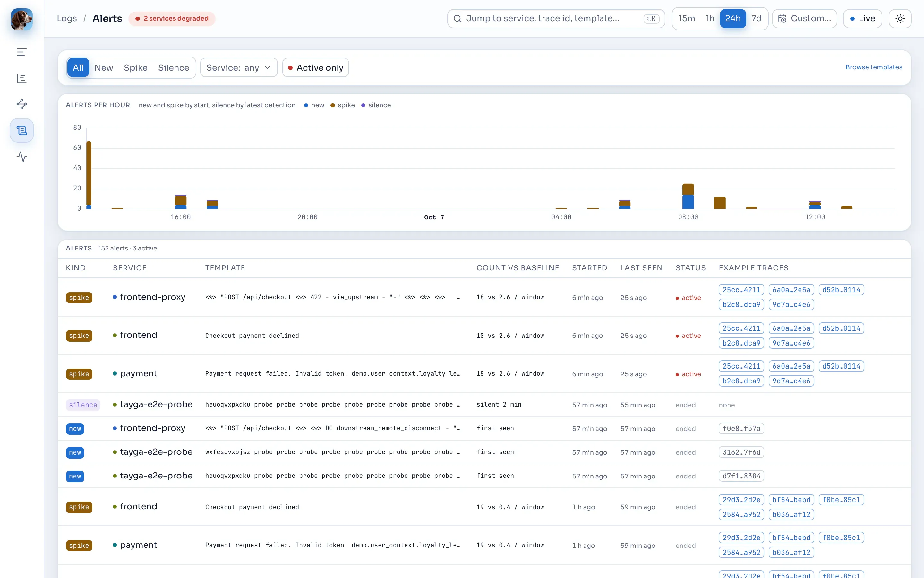This screenshot has height=578, width=924.
Task: Open trace d7f1…8384
Action: (741, 476)
